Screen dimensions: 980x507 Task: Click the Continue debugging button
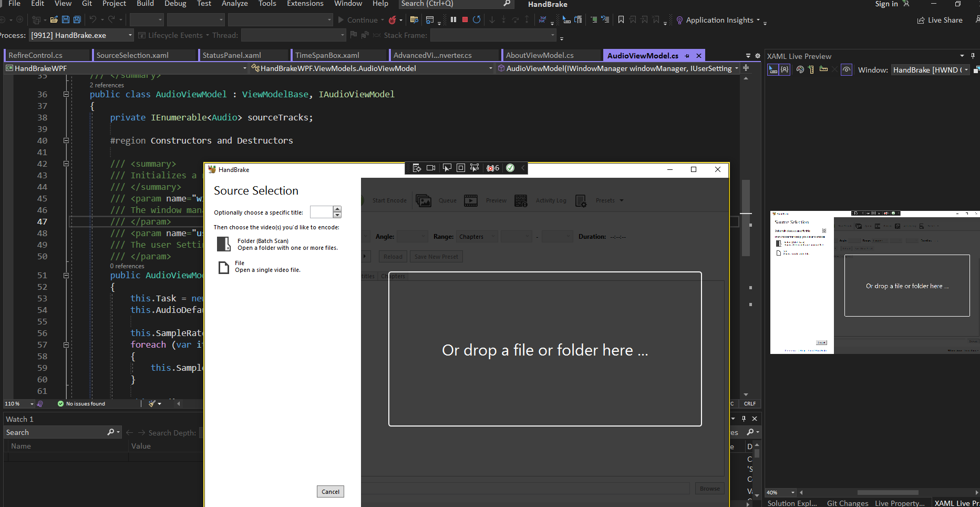(x=358, y=20)
